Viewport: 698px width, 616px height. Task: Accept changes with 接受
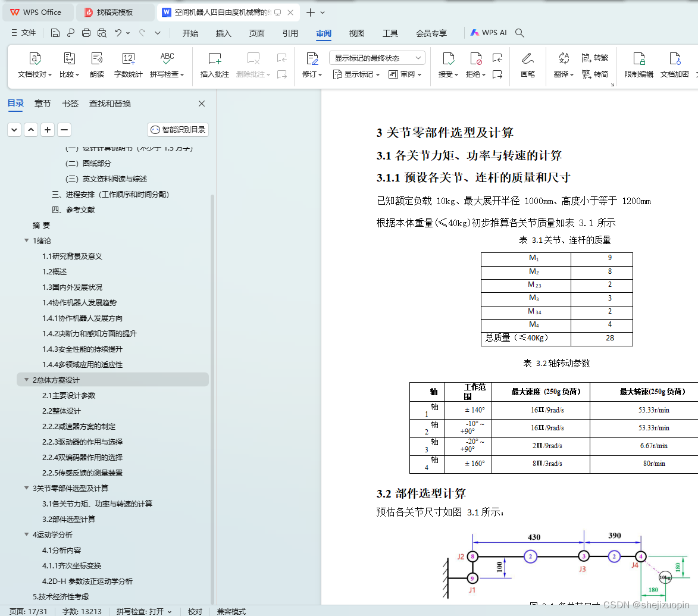(x=448, y=65)
